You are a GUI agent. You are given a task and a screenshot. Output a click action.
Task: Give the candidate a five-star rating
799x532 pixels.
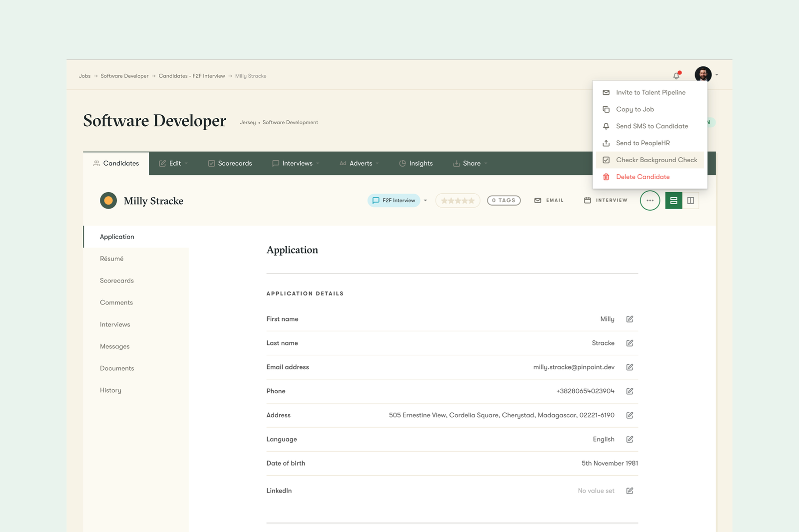(x=471, y=200)
